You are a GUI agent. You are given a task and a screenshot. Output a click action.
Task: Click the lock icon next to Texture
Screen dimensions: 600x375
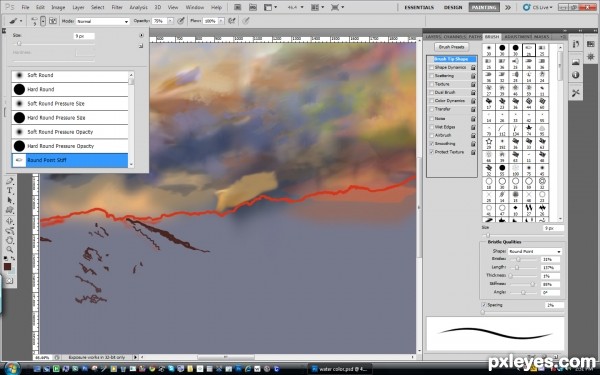pyautogui.click(x=473, y=84)
